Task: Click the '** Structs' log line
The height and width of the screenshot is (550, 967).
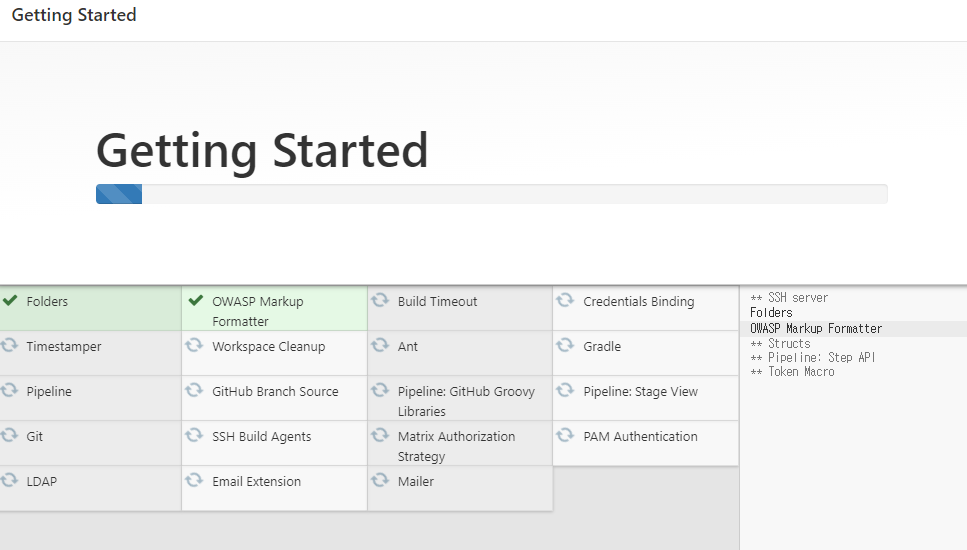Action: tap(780, 343)
